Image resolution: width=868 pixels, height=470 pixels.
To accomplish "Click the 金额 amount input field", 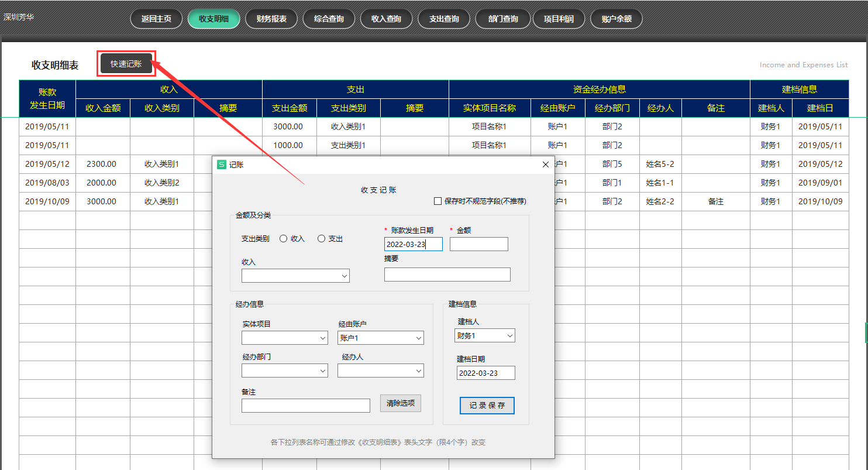I will point(478,244).
